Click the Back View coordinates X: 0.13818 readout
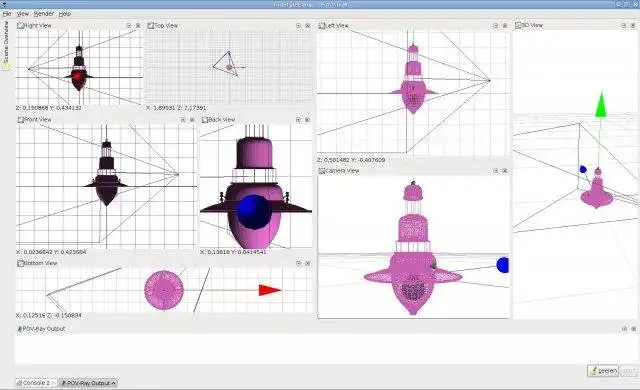Viewport: 640px width, 390px height. (x=233, y=252)
